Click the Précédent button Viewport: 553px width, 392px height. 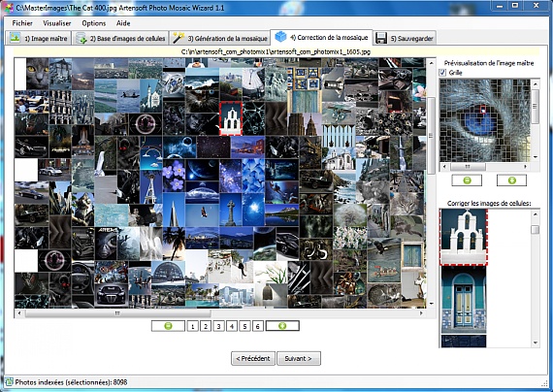coord(253,358)
